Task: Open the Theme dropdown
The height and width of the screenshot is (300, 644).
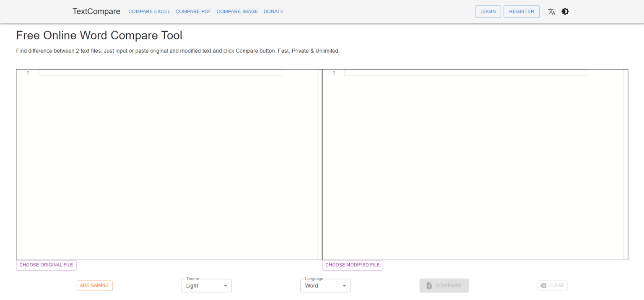Action: coord(206,285)
